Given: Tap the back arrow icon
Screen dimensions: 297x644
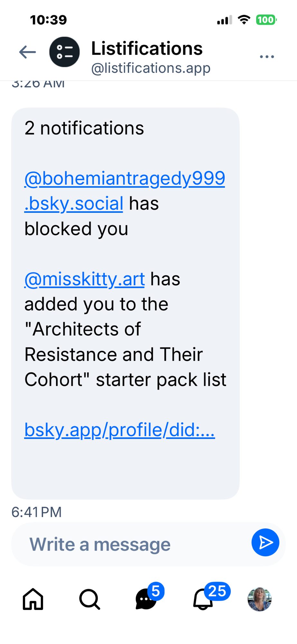Looking at the screenshot, I should click(27, 52).
